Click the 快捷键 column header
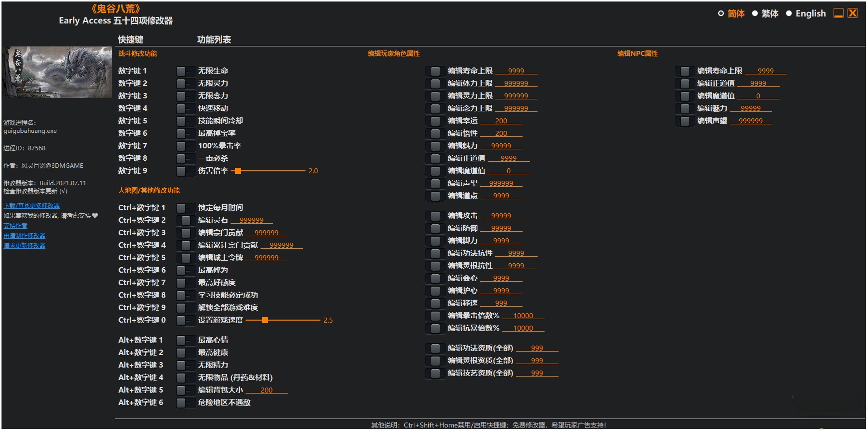Image resolution: width=868 pixels, height=431 pixels. tap(131, 39)
